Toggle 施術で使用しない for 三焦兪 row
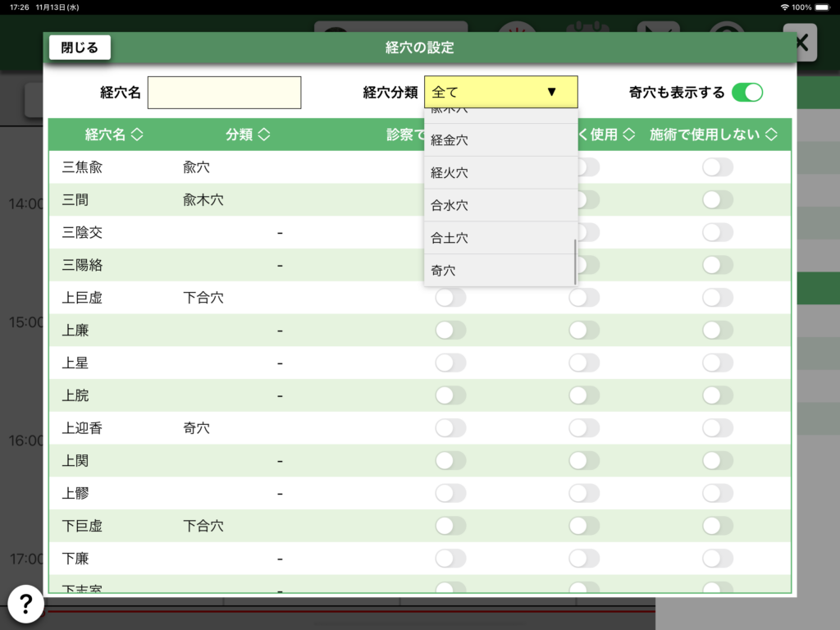840x630 pixels. coord(717,167)
